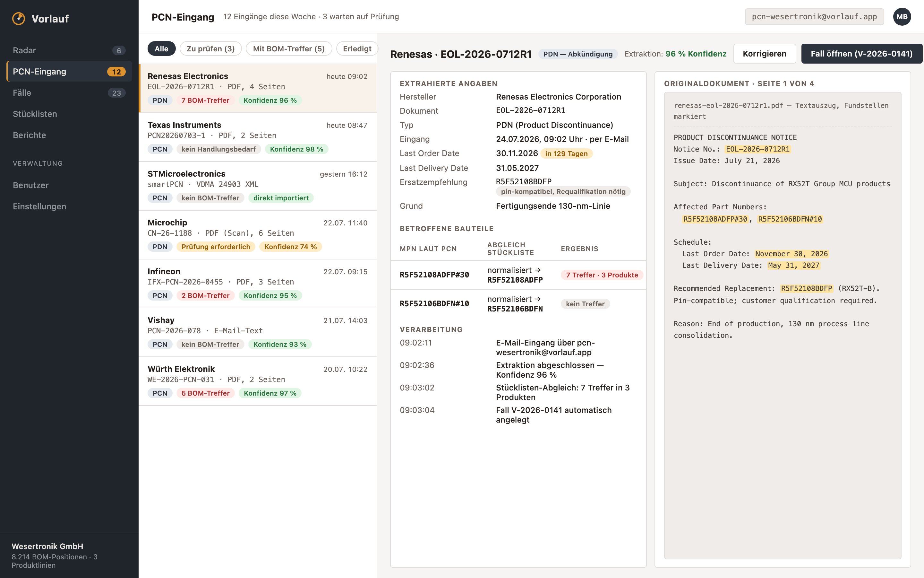Show the Erledigt filter
The width and height of the screenshot is (924, 578).
[357, 48]
